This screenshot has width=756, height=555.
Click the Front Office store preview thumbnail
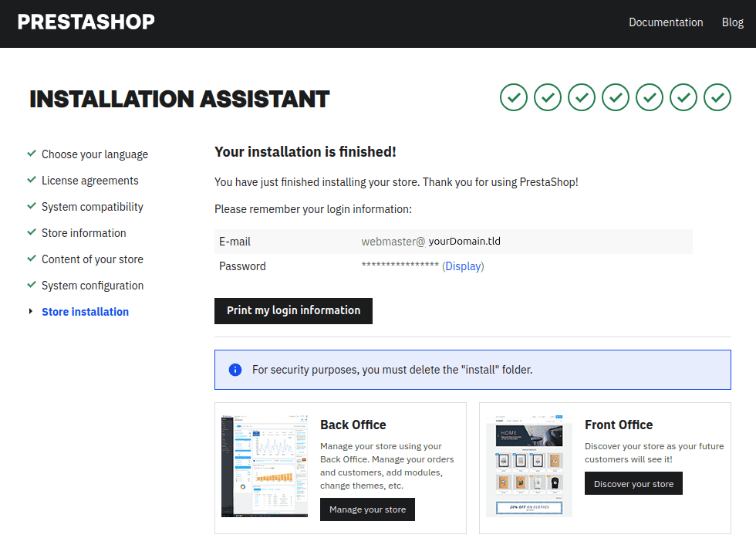tap(529, 466)
